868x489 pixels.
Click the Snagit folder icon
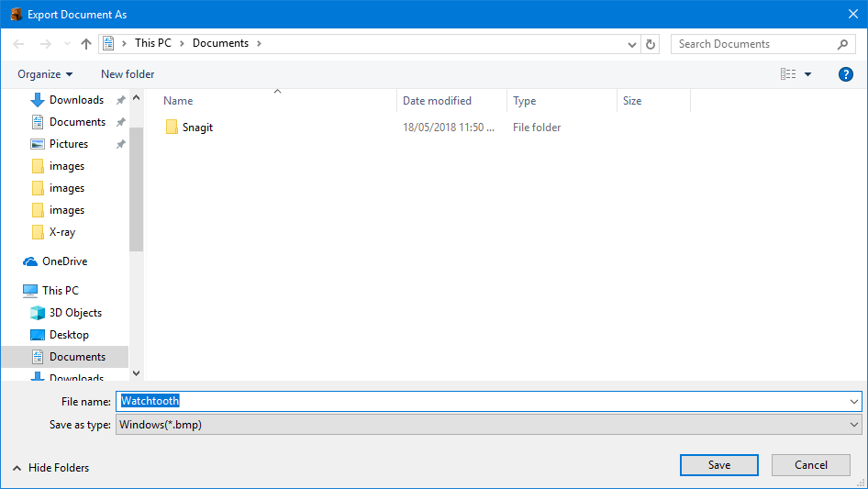point(172,127)
